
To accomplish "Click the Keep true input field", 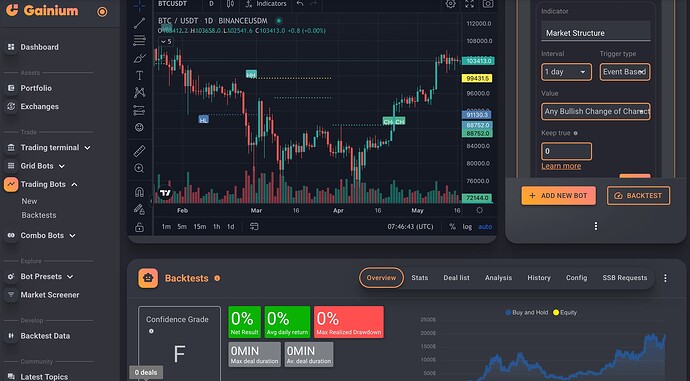I will 566,151.
